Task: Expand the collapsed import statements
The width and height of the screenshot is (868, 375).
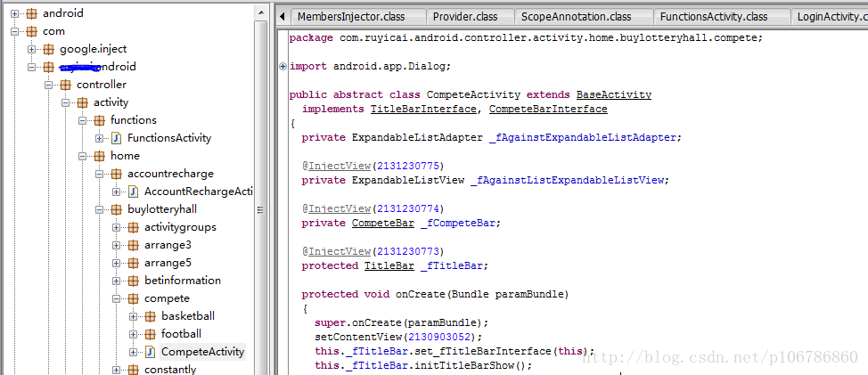Action: tap(283, 67)
